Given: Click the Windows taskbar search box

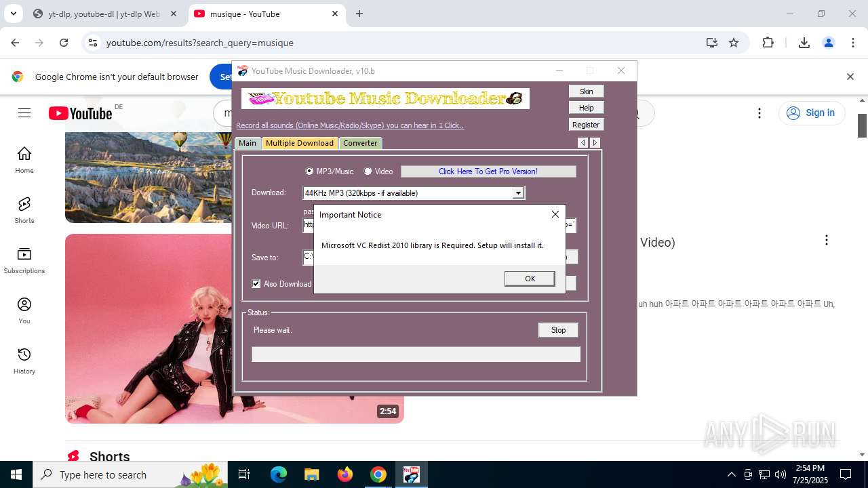Looking at the screenshot, I should [x=130, y=474].
